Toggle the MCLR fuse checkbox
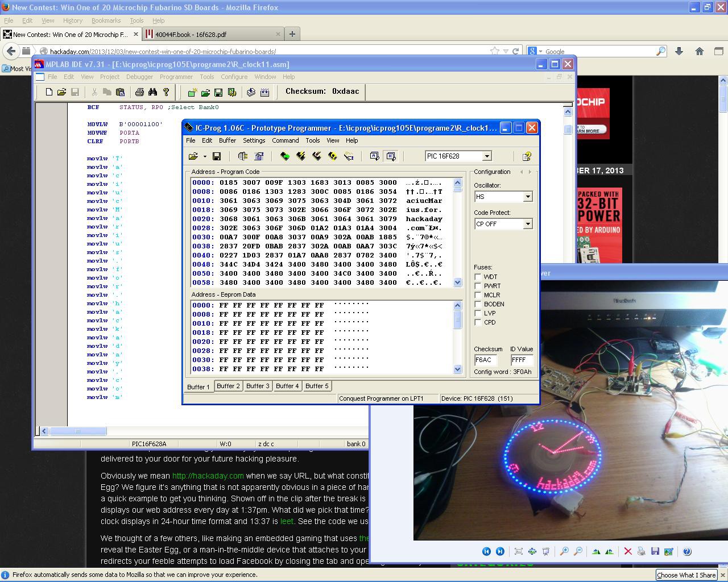The image size is (728, 582). [x=478, y=295]
